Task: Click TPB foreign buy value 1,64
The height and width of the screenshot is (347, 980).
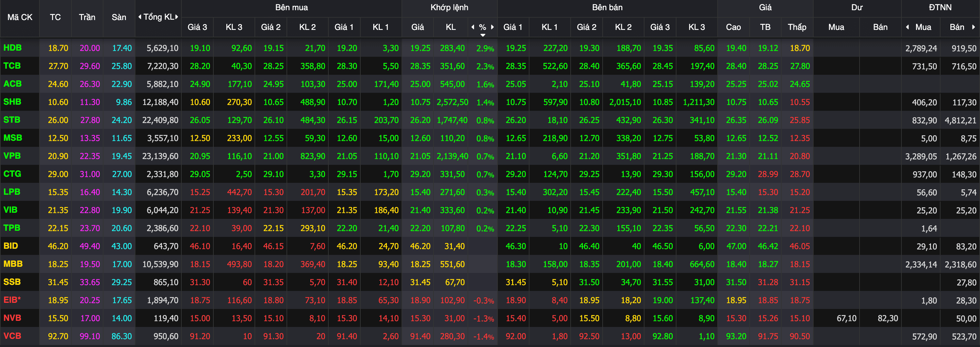Action: tap(929, 228)
